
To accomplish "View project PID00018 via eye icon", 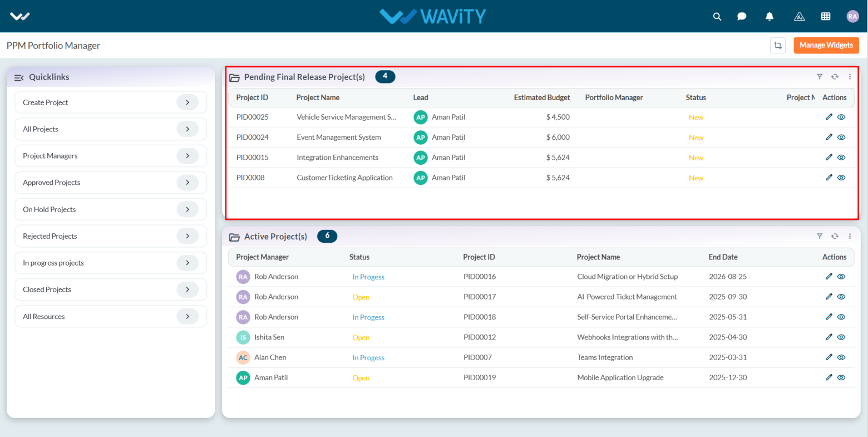I will [x=841, y=317].
